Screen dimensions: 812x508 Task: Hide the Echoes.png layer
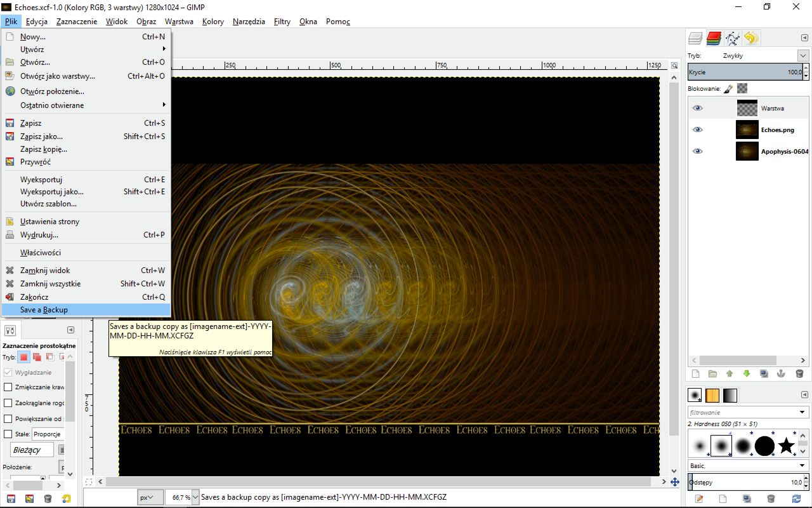coord(698,130)
